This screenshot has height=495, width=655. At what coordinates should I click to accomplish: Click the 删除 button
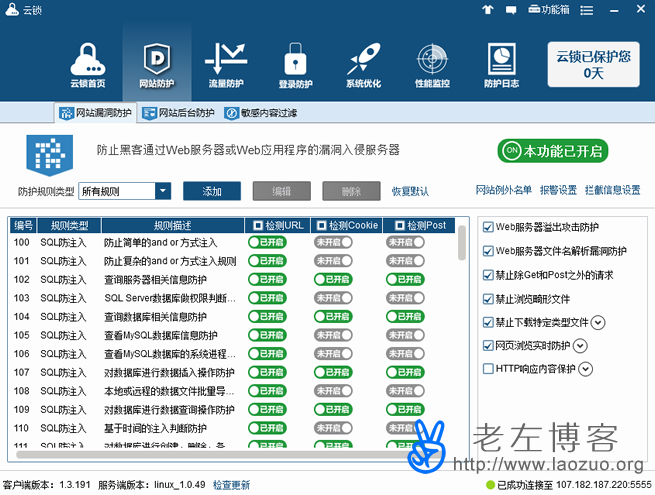(351, 191)
